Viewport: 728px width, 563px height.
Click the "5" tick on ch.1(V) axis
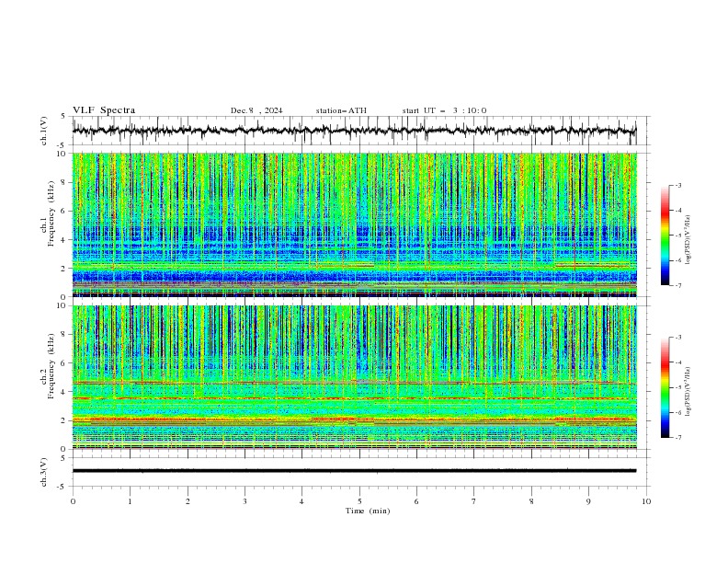point(63,117)
